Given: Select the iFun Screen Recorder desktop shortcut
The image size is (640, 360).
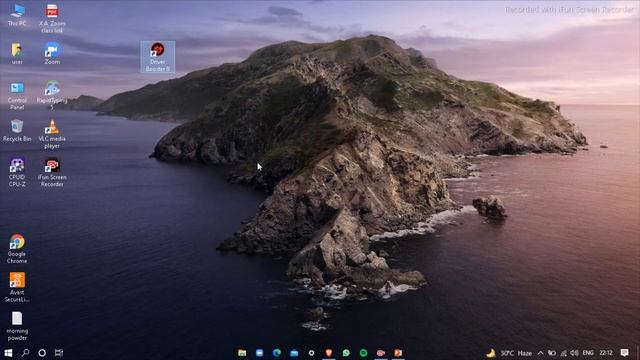Looking at the screenshot, I should [52, 173].
